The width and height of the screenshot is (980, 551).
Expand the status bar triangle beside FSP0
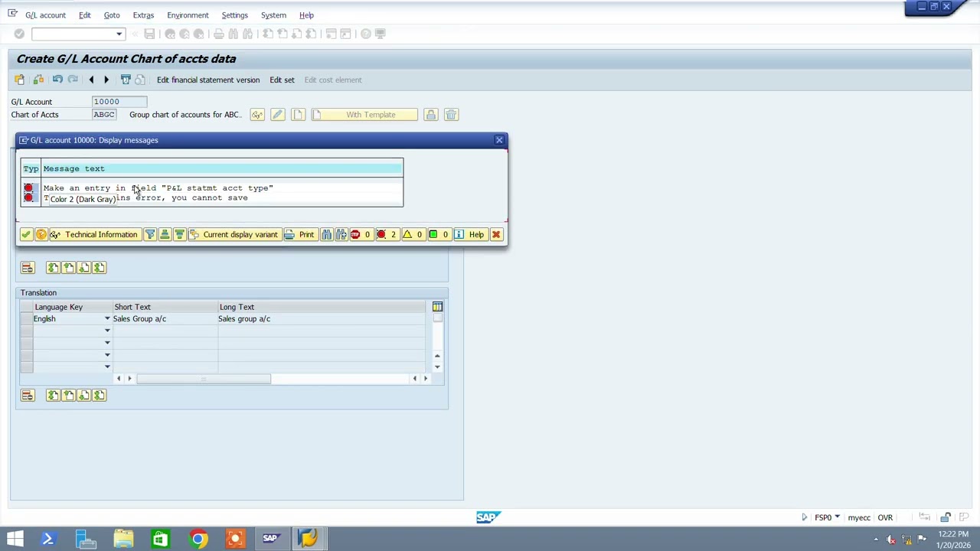pyautogui.click(x=805, y=518)
